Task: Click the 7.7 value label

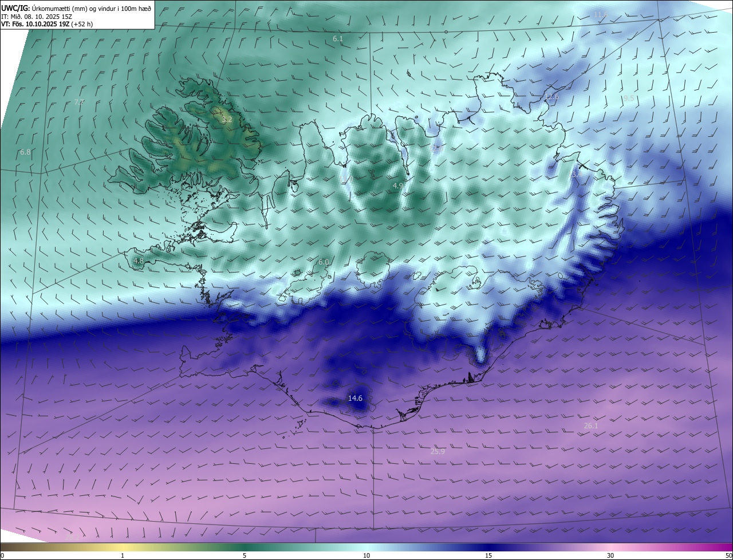Action: coord(79,102)
